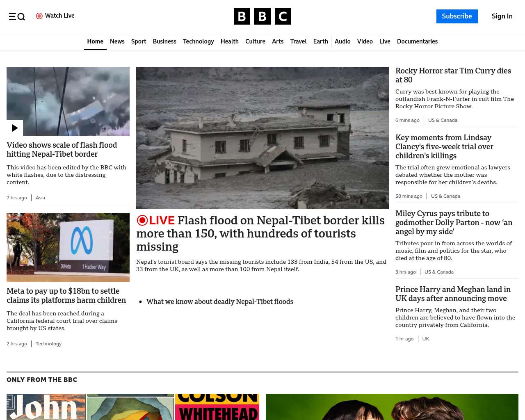Click the BBC edited video disclaimer text
This screenshot has height=420, width=525.
click(66, 175)
